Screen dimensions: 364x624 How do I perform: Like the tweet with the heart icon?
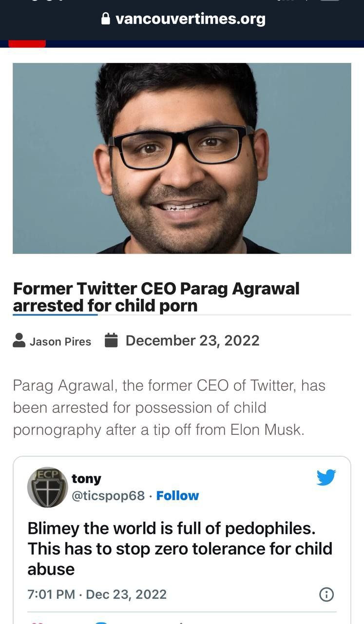(x=37, y=622)
